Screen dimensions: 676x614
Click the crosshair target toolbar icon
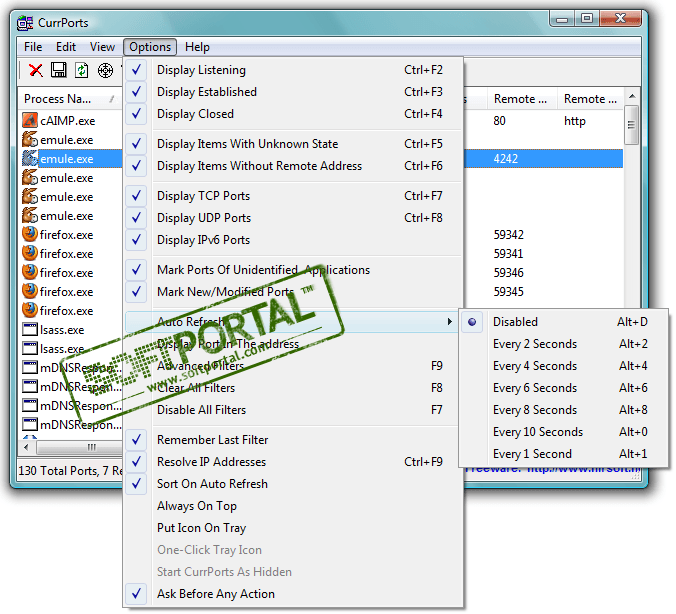pos(105,70)
